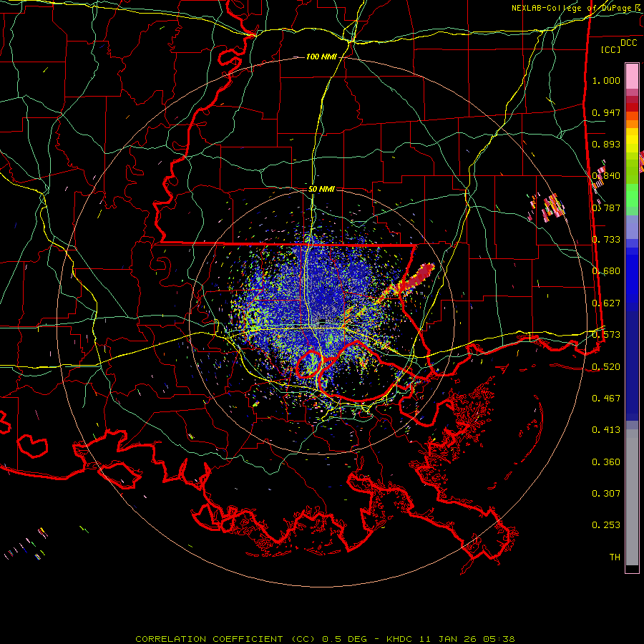644x644 pixels.
Task: Click the [CC] units label
Action: (x=611, y=49)
